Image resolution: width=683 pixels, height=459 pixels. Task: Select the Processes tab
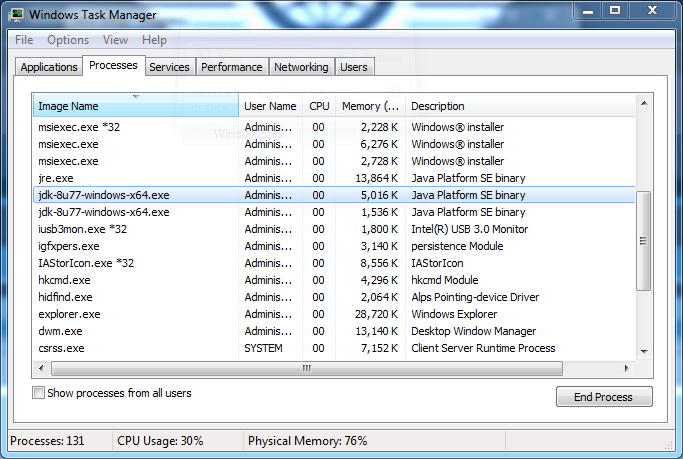click(x=113, y=65)
